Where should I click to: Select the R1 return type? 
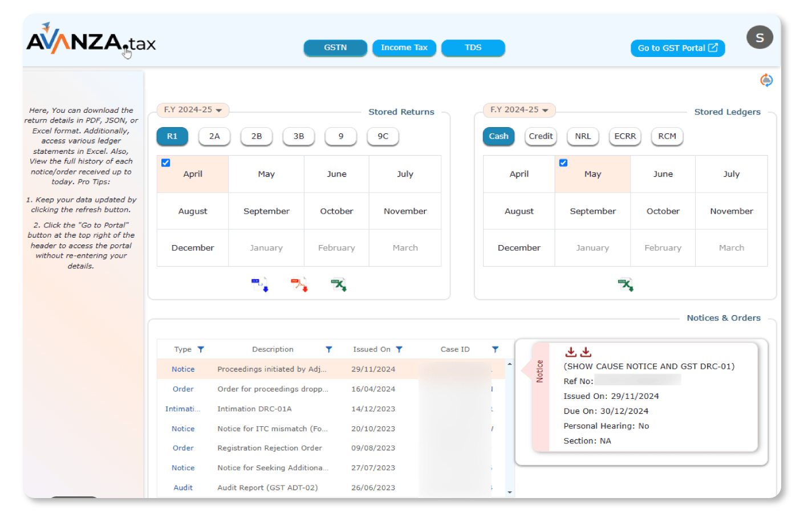pyautogui.click(x=172, y=136)
